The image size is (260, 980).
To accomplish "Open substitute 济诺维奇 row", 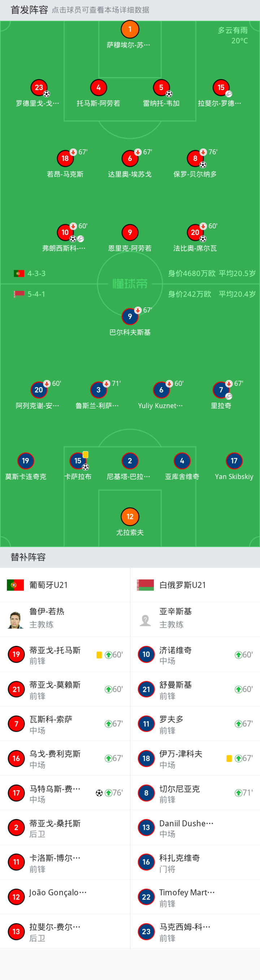I will [x=195, y=655].
